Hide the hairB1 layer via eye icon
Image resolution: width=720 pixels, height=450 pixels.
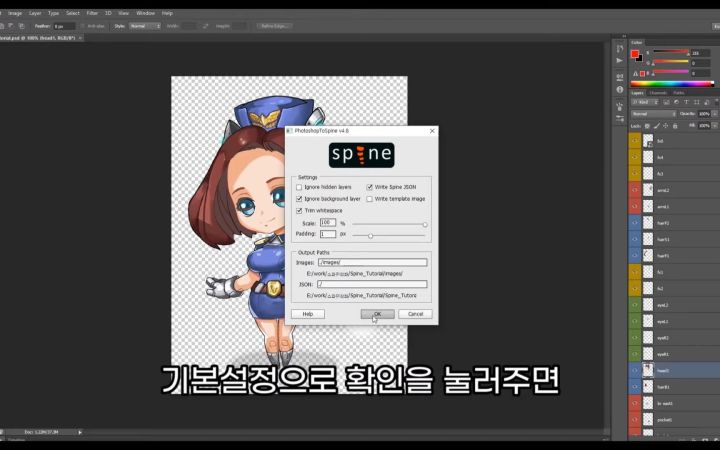pyautogui.click(x=635, y=387)
